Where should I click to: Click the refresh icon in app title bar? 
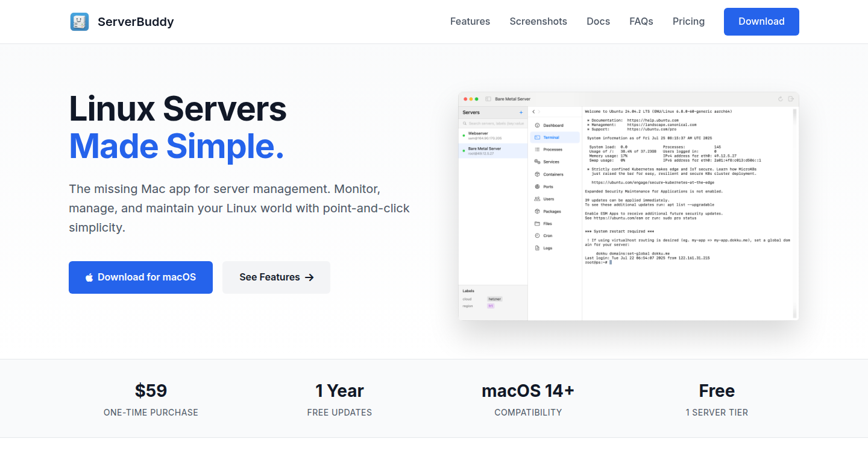click(x=781, y=99)
